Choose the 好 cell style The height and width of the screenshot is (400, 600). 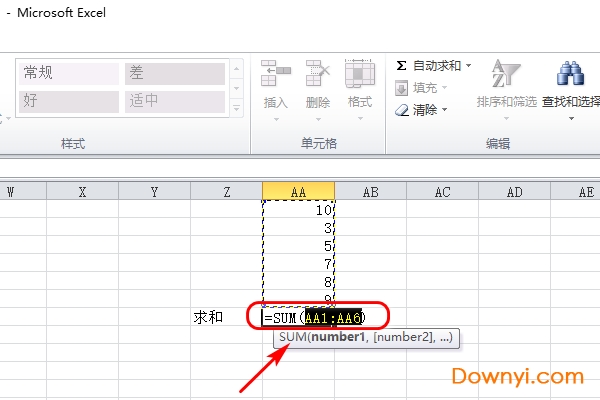click(68, 100)
